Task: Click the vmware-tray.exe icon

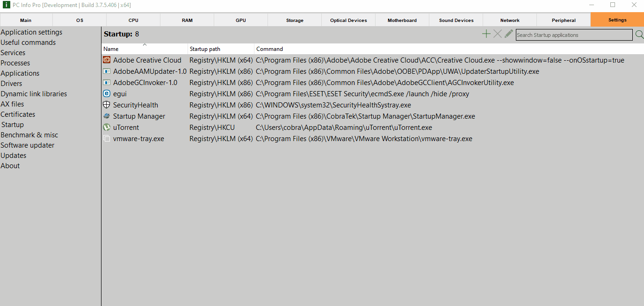Action: [x=107, y=138]
